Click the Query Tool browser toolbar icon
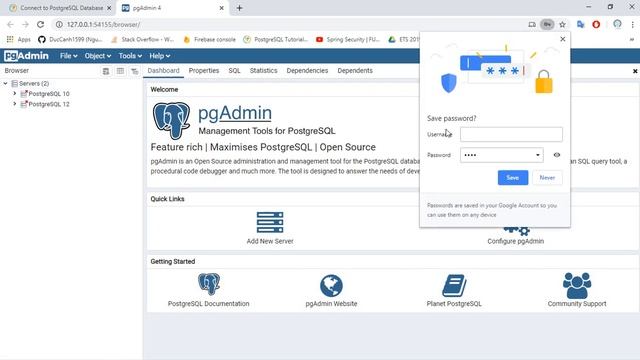The width and height of the screenshot is (640, 360). tap(106, 71)
